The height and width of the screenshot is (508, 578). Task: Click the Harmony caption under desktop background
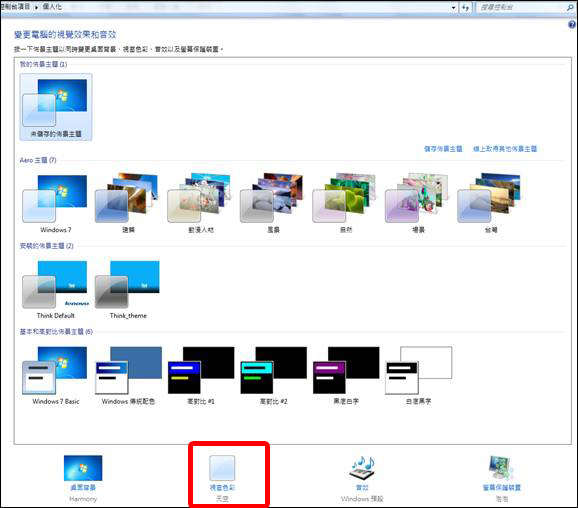[83, 499]
